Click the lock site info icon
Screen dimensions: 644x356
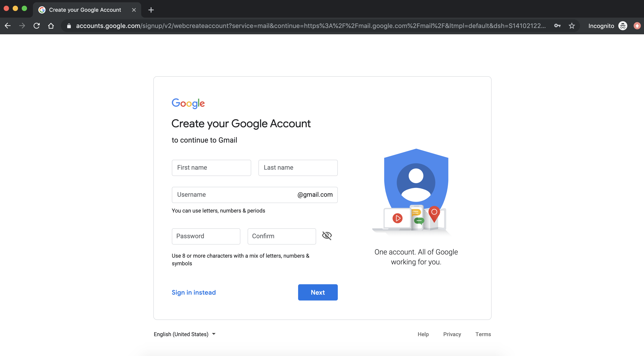69,26
